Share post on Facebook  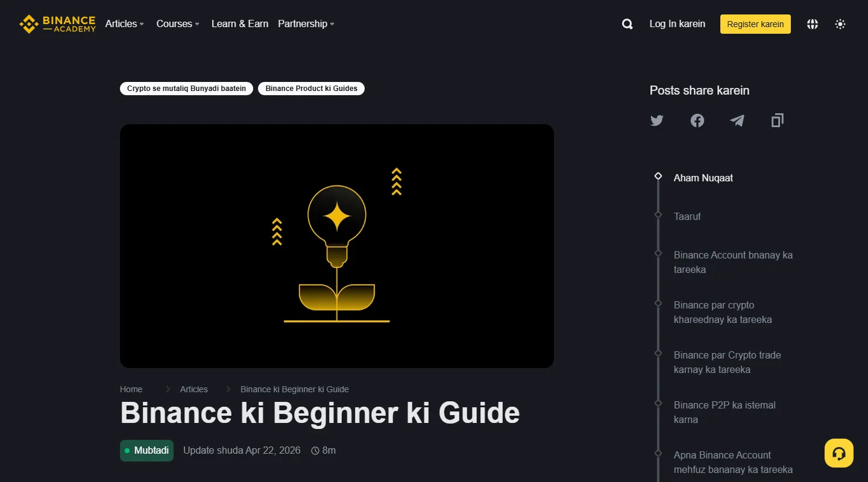tap(697, 120)
